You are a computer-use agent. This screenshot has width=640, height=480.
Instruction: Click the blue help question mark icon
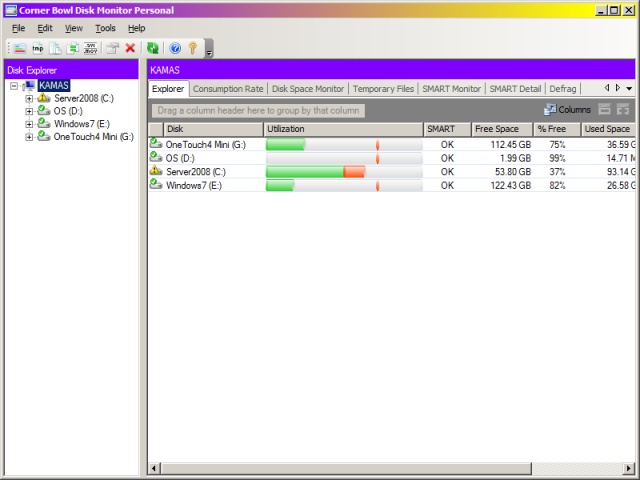(175, 48)
